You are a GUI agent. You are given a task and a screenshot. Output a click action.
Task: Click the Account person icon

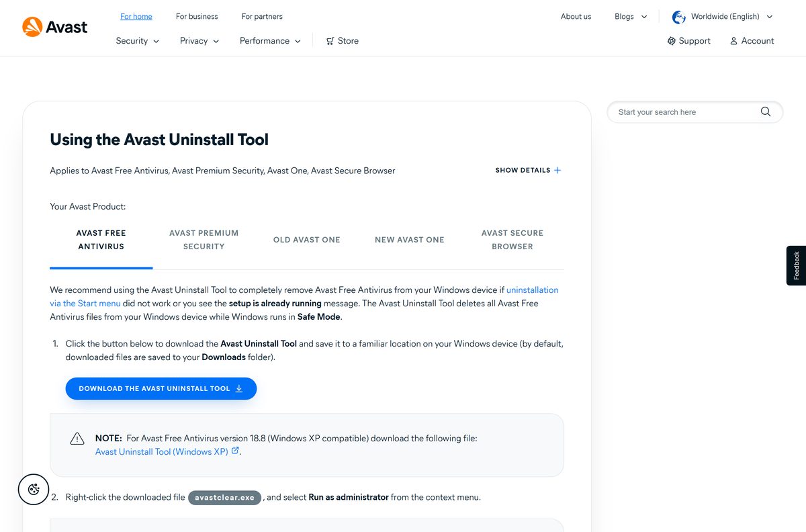733,41
